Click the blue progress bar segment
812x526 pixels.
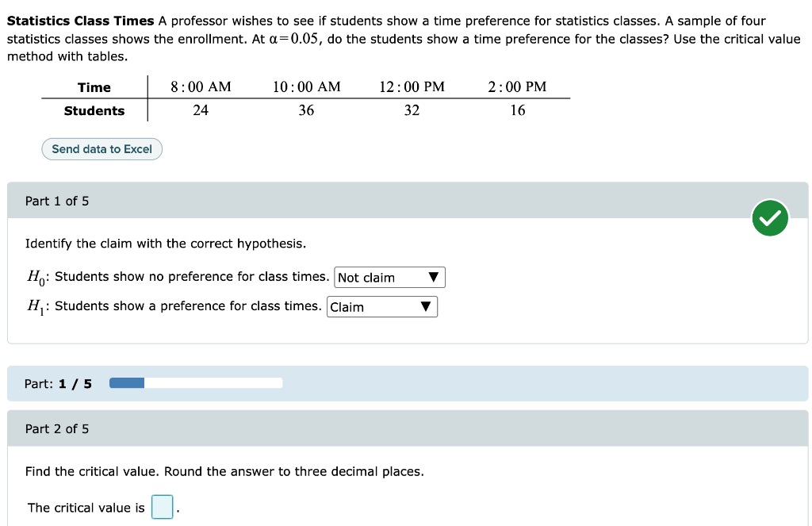[x=127, y=382]
